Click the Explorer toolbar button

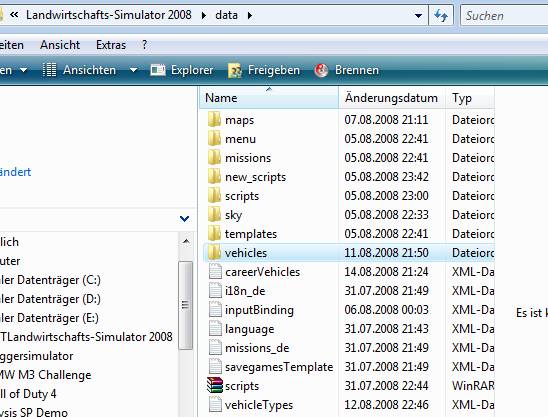(x=182, y=70)
